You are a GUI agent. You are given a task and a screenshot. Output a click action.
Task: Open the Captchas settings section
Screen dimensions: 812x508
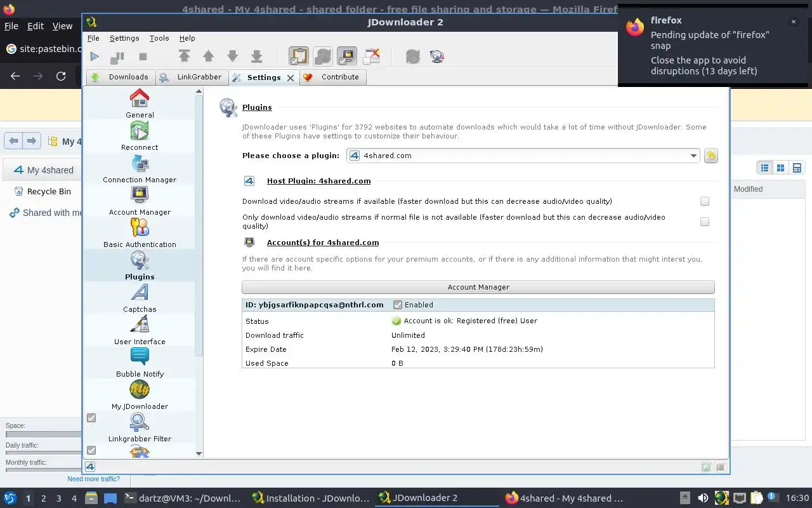[140, 298]
